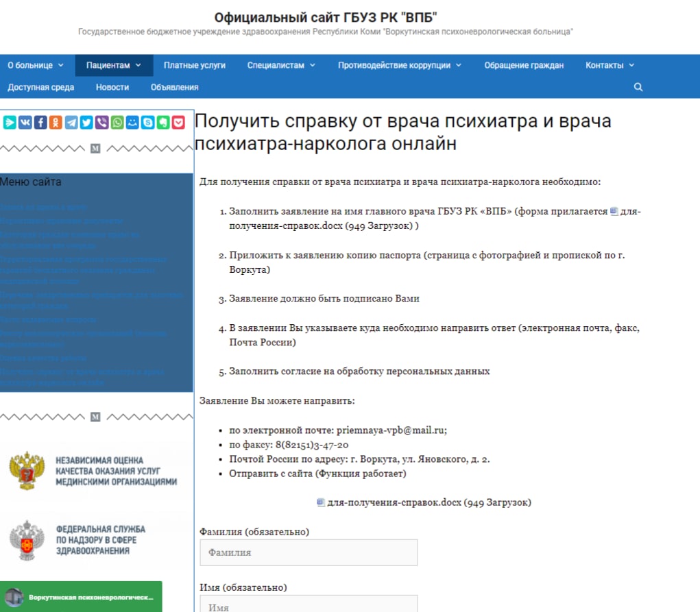Share via Odnoklassniki orange icon
The width and height of the screenshot is (700, 612).
pos(56,123)
